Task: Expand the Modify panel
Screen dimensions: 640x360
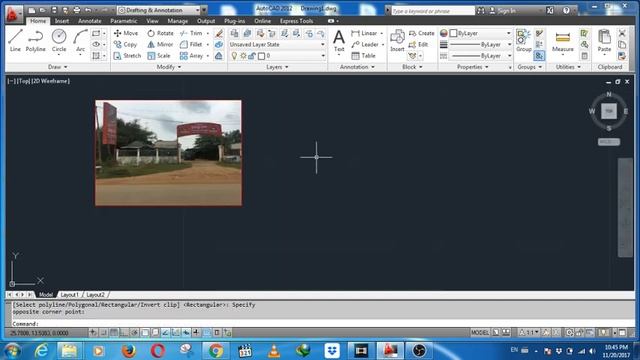Action: click(169, 67)
